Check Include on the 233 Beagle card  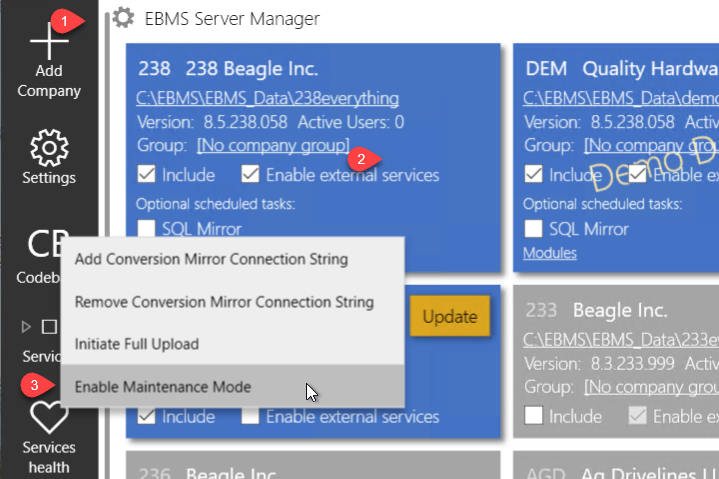(534, 416)
